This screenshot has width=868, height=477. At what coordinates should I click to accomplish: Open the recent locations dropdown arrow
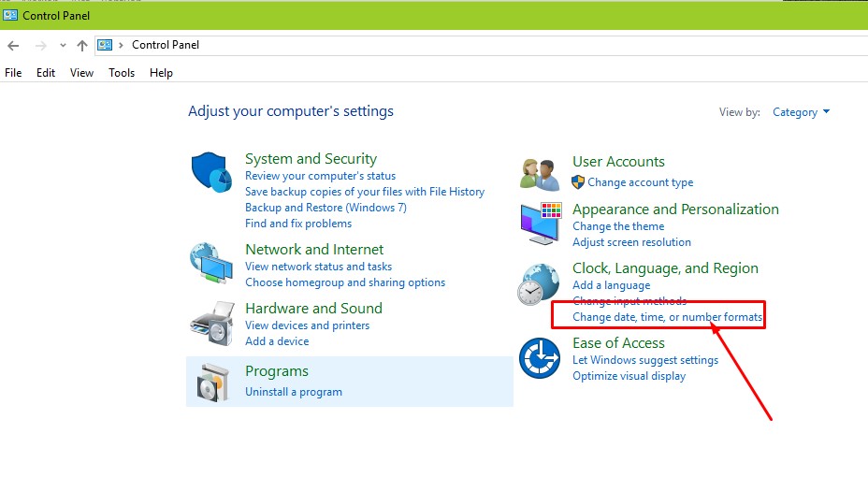click(x=63, y=46)
